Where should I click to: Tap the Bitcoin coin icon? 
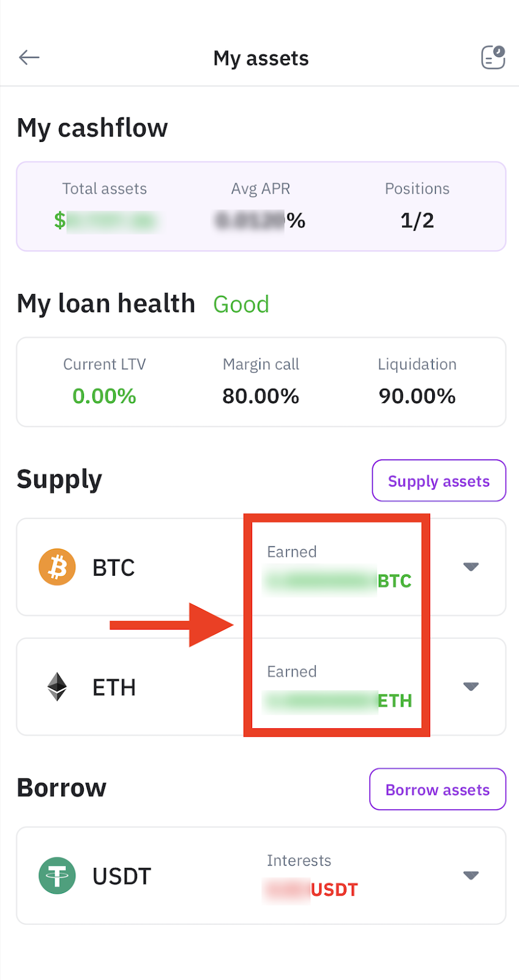[x=57, y=567]
